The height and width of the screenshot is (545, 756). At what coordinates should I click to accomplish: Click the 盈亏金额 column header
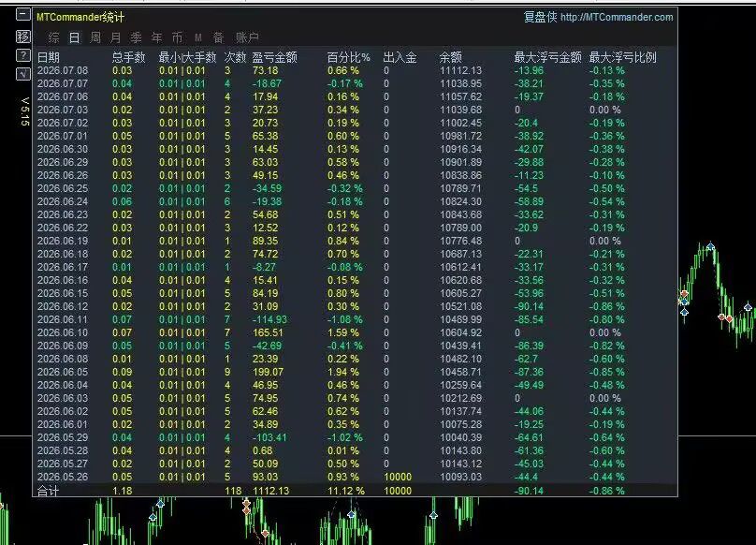[274, 57]
